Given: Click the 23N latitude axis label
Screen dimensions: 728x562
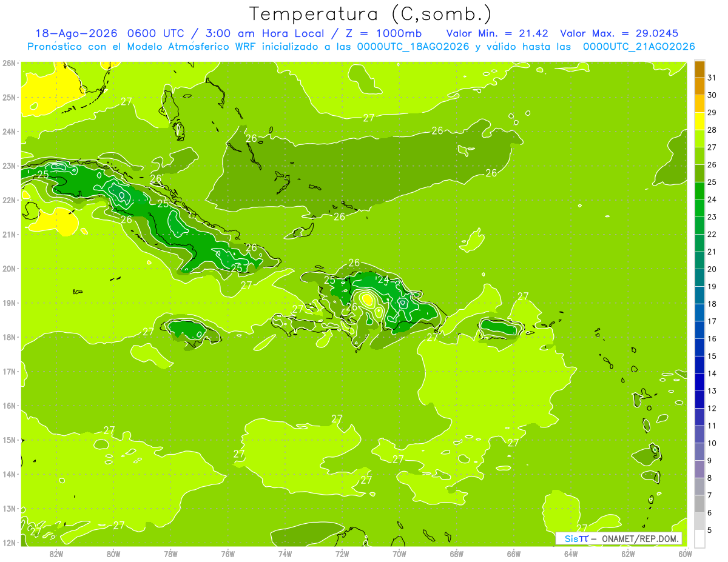Looking at the screenshot, I should (x=8, y=166).
